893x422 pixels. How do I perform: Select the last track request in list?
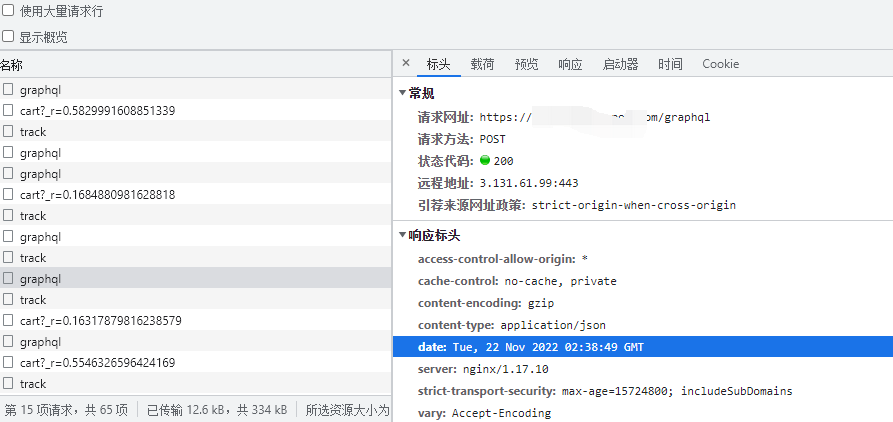tap(33, 384)
